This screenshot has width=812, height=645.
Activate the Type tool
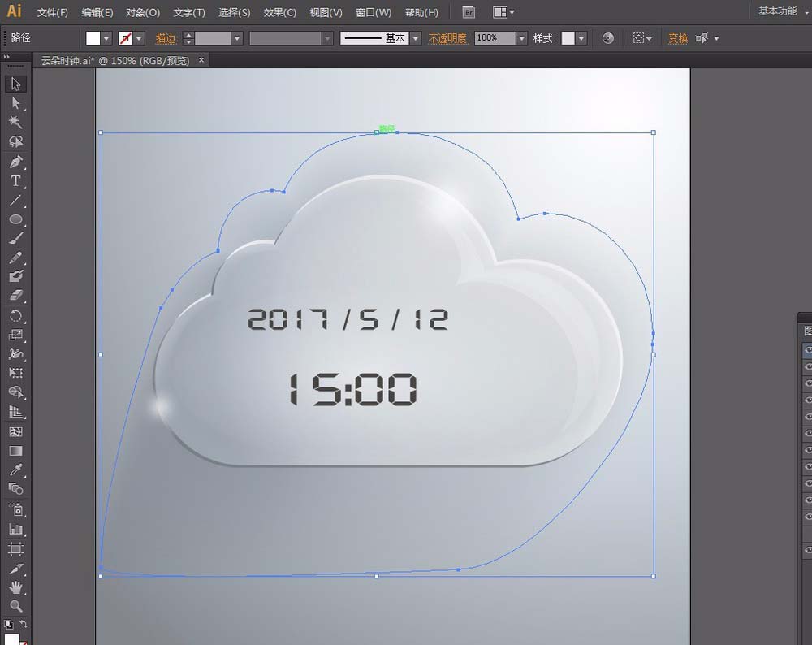[x=15, y=181]
